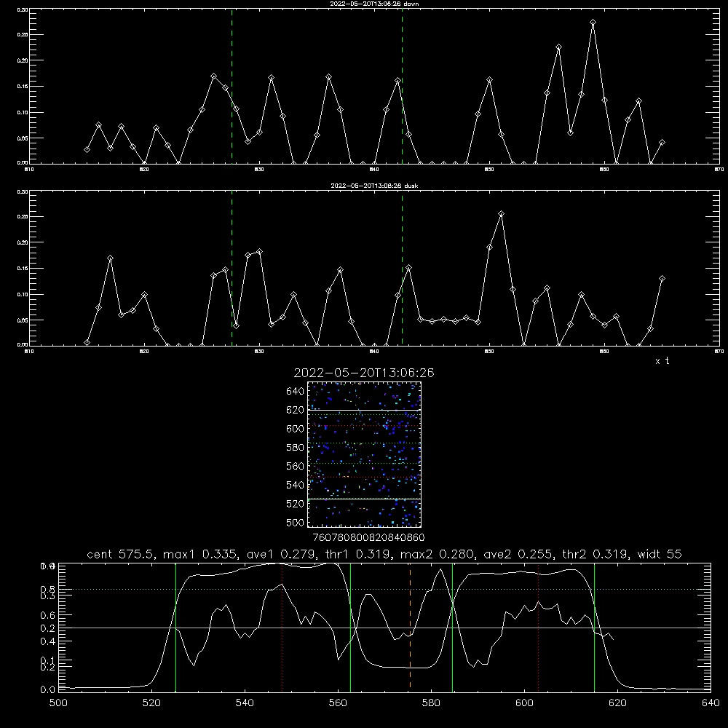Click the x-axis tick labels under scatter image
The image size is (728, 728).
369,538
